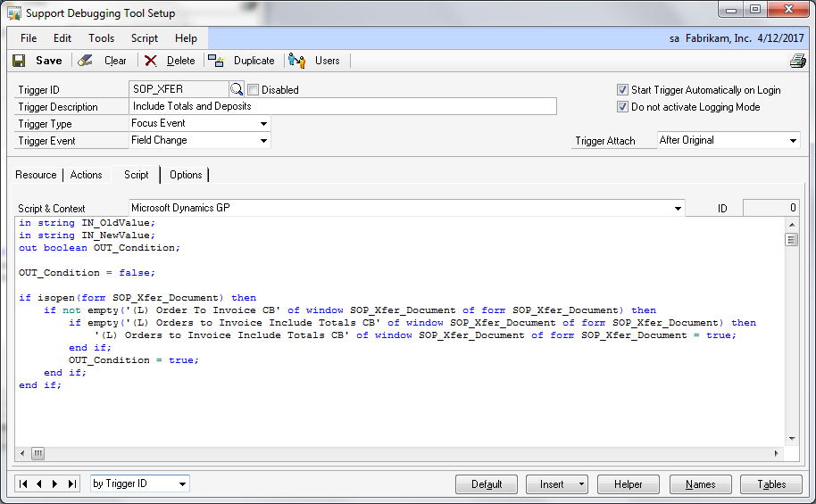
Task: Click the Clear button label
Action: (x=115, y=61)
